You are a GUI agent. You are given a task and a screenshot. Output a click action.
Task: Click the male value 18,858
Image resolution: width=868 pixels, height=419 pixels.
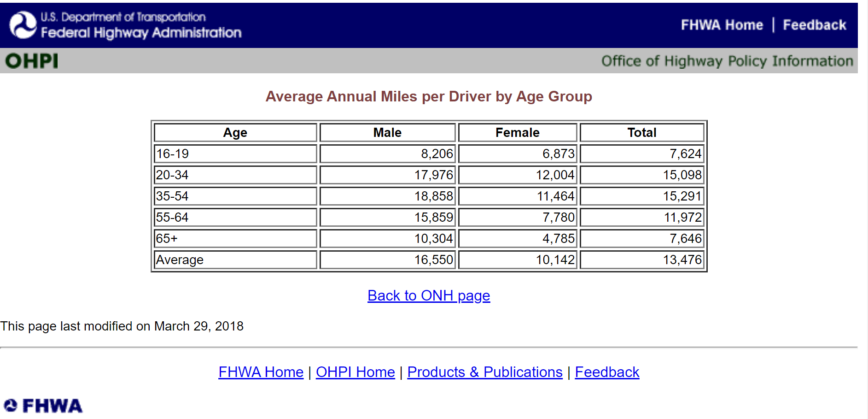[x=434, y=196]
